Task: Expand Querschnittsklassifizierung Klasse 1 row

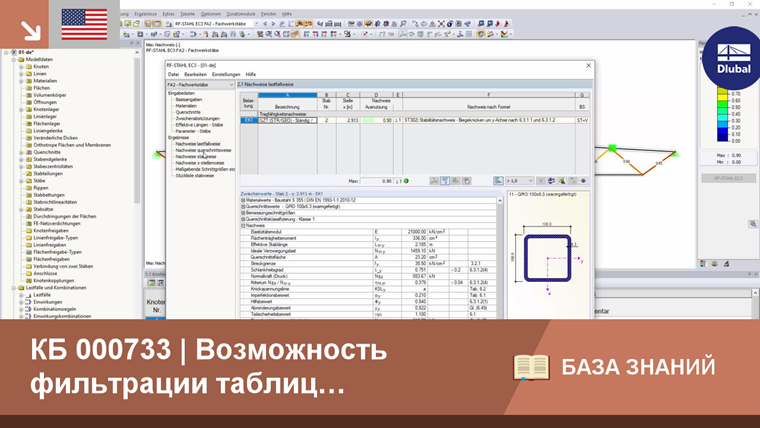Action: click(x=243, y=219)
